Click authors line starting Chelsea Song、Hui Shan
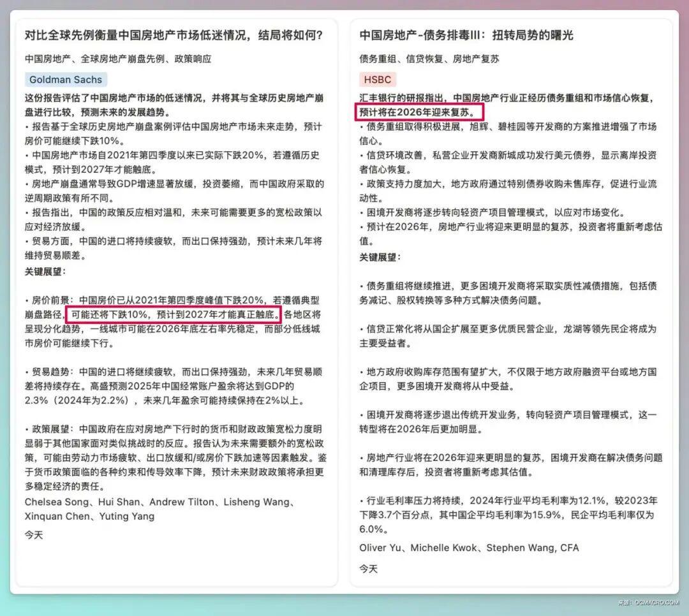 161,509
